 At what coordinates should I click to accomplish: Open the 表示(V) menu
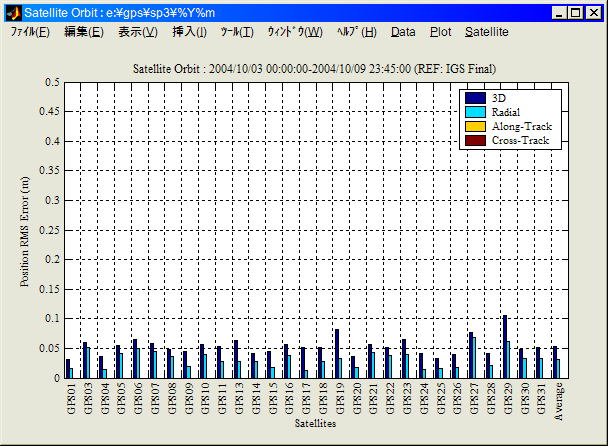137,32
